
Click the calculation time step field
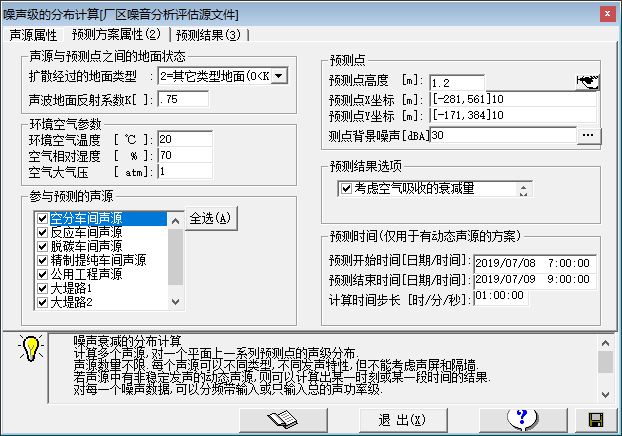[501, 296]
